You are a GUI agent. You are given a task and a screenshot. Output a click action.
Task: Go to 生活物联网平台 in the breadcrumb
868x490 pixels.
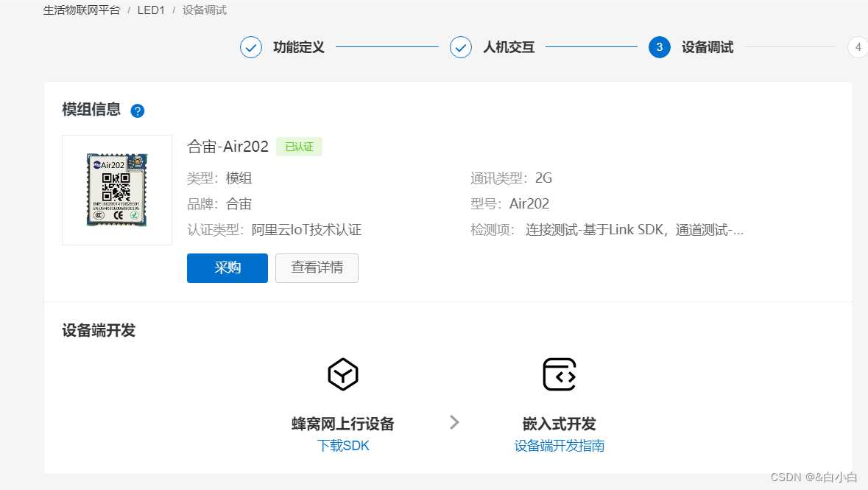point(82,10)
